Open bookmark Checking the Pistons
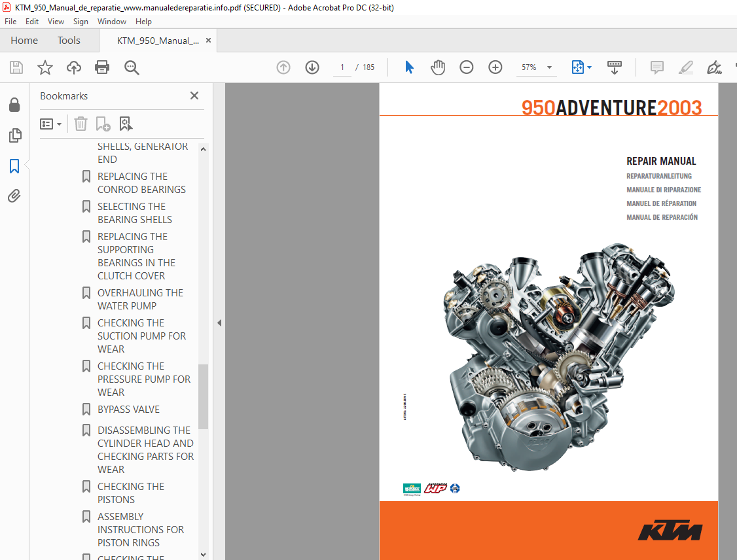This screenshot has width=737, height=560. coord(131,493)
